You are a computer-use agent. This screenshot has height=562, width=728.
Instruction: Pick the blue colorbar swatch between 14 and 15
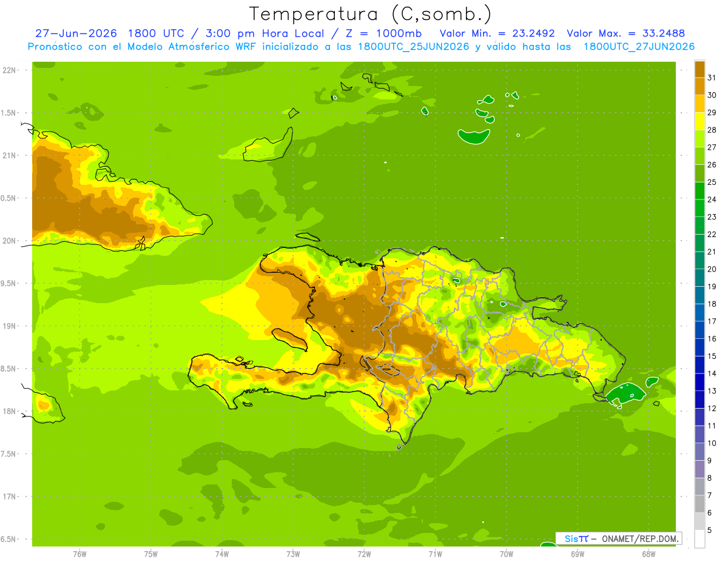click(699, 365)
